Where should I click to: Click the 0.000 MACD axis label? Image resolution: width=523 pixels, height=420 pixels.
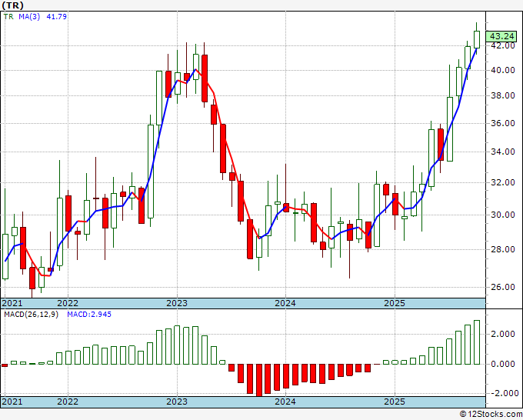503,364
